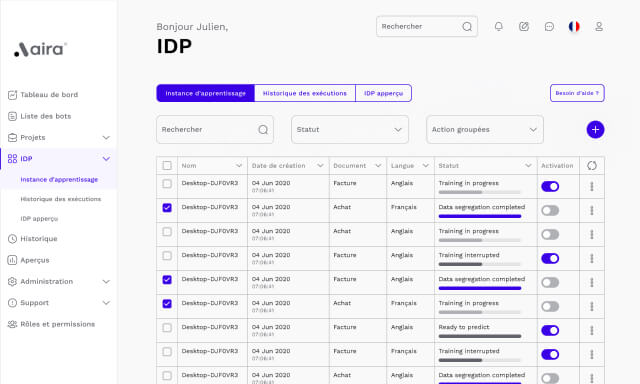640x384 pixels.
Task: Disable activation for Facture Anglais Training interrupted
Action: [550, 258]
